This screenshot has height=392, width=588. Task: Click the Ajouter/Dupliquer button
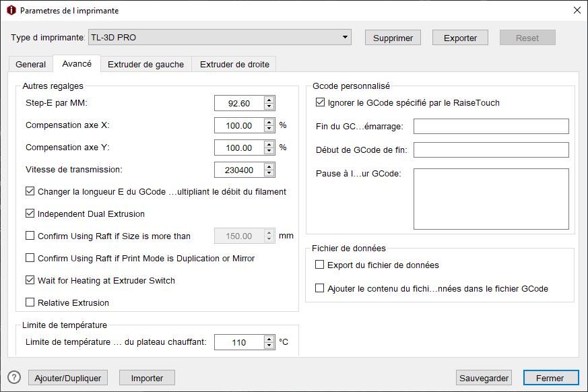coord(68,378)
